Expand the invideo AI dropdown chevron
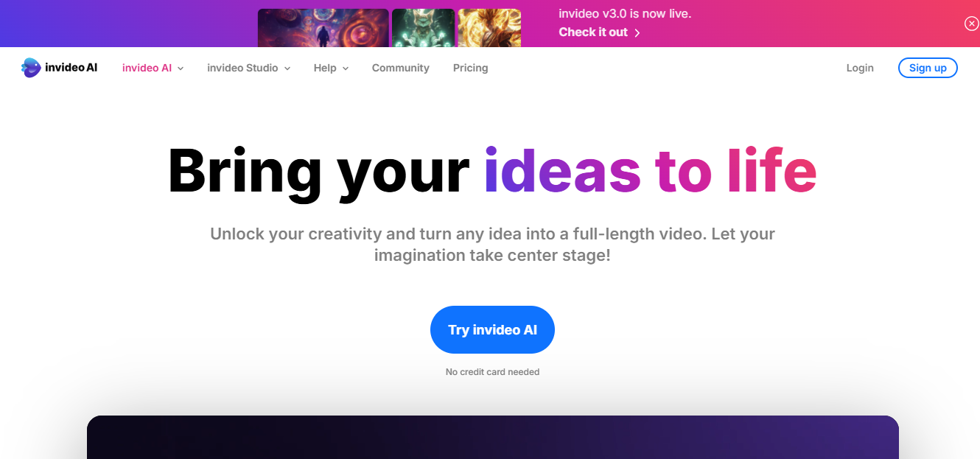 pyautogui.click(x=181, y=69)
